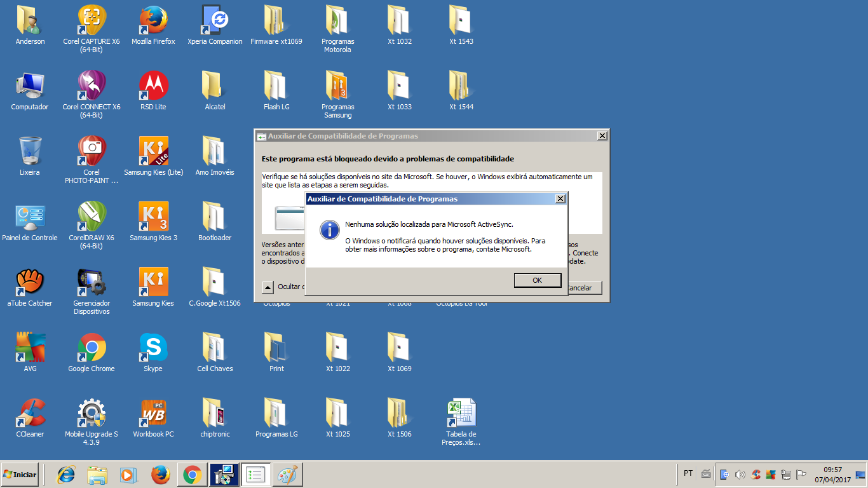This screenshot has height=488, width=868.
Task: Select the Samsung Kies 3 desktop icon
Action: click(x=153, y=222)
